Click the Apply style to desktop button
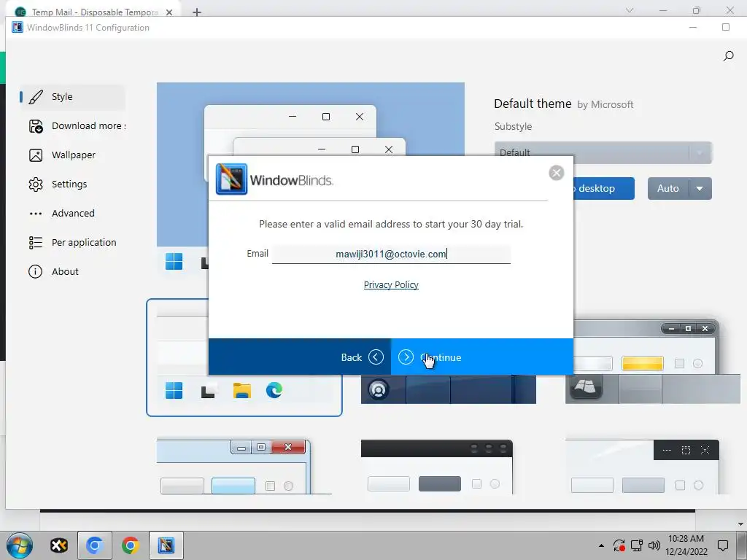The width and height of the screenshot is (747, 560). coord(604,189)
